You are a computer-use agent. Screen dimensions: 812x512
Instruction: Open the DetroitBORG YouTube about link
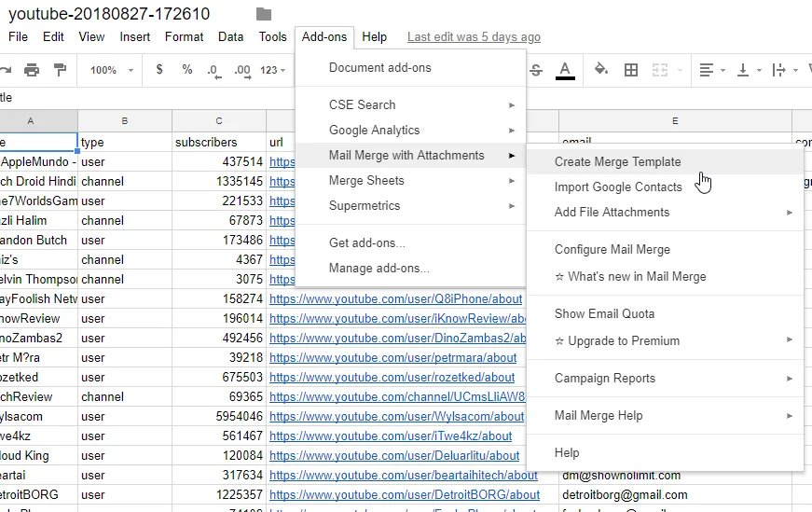click(x=405, y=495)
